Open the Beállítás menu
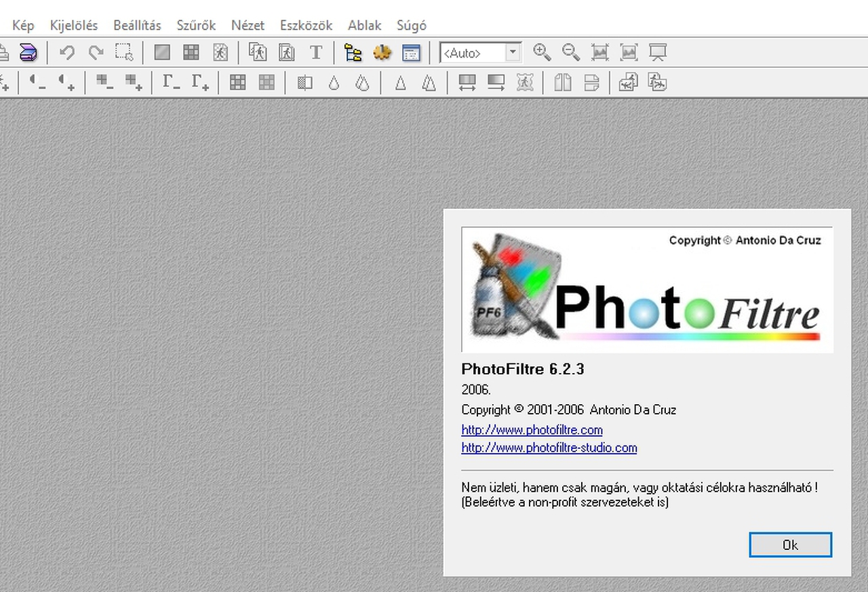Image resolution: width=868 pixels, height=592 pixels. tap(138, 25)
